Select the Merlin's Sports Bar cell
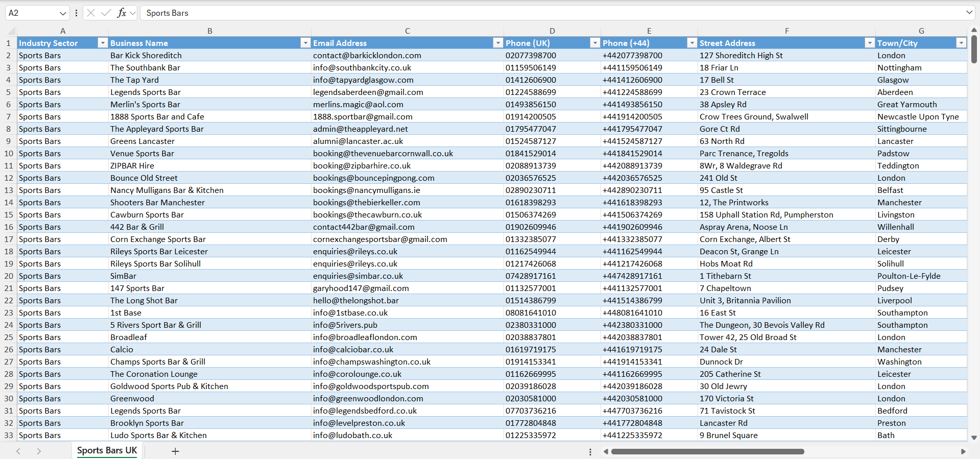This screenshot has width=980, height=459. coord(210,105)
